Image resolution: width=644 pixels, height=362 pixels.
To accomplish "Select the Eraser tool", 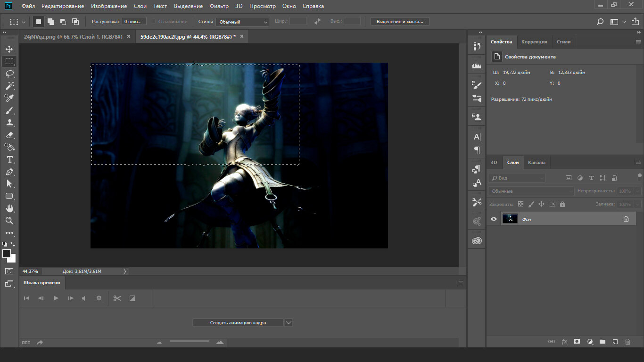I will [9, 135].
